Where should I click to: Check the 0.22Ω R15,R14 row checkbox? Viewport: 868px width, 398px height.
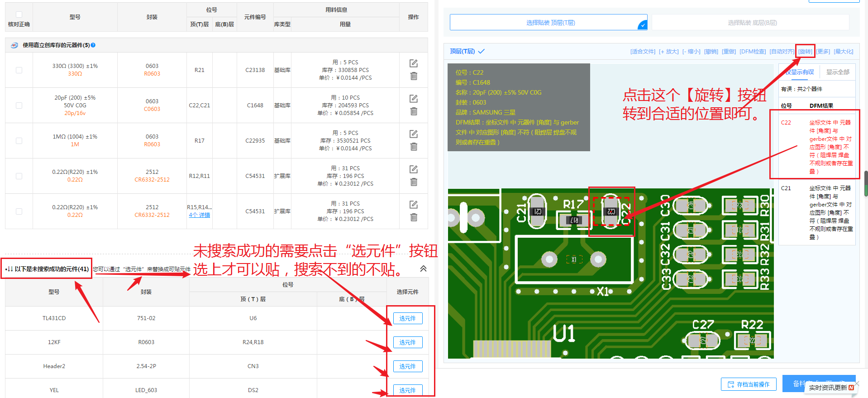click(19, 211)
